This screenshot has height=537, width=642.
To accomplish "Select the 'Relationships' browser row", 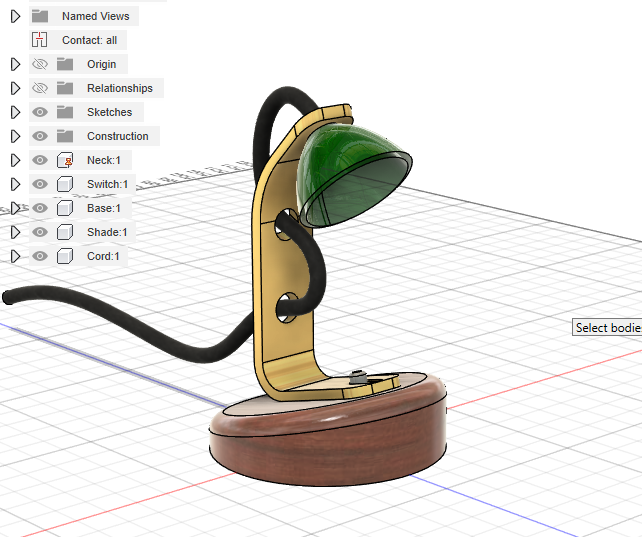I will coord(97,88).
